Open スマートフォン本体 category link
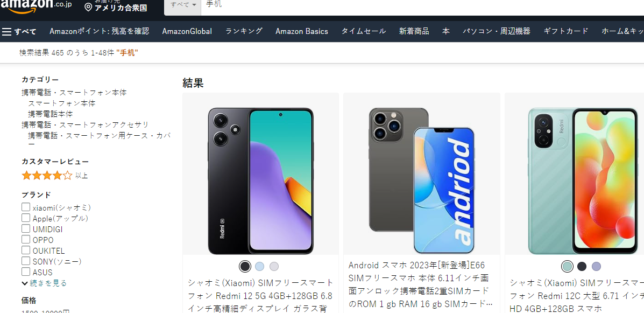The height and width of the screenshot is (313, 644). coord(62,103)
